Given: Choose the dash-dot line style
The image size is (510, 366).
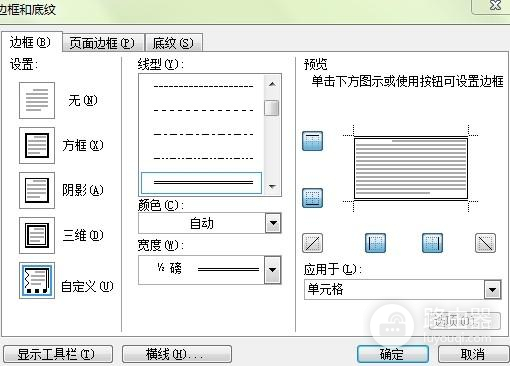Looking at the screenshot, I should point(203,134).
